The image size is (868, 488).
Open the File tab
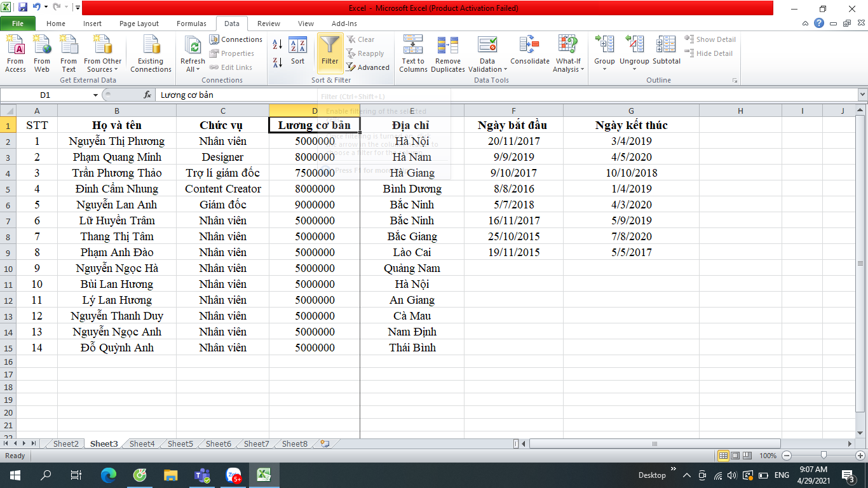point(18,24)
